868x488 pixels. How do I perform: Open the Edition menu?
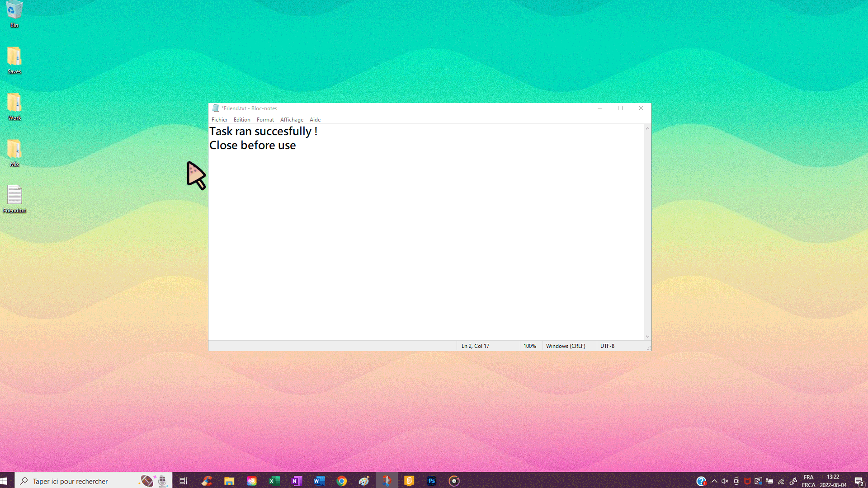pyautogui.click(x=241, y=120)
